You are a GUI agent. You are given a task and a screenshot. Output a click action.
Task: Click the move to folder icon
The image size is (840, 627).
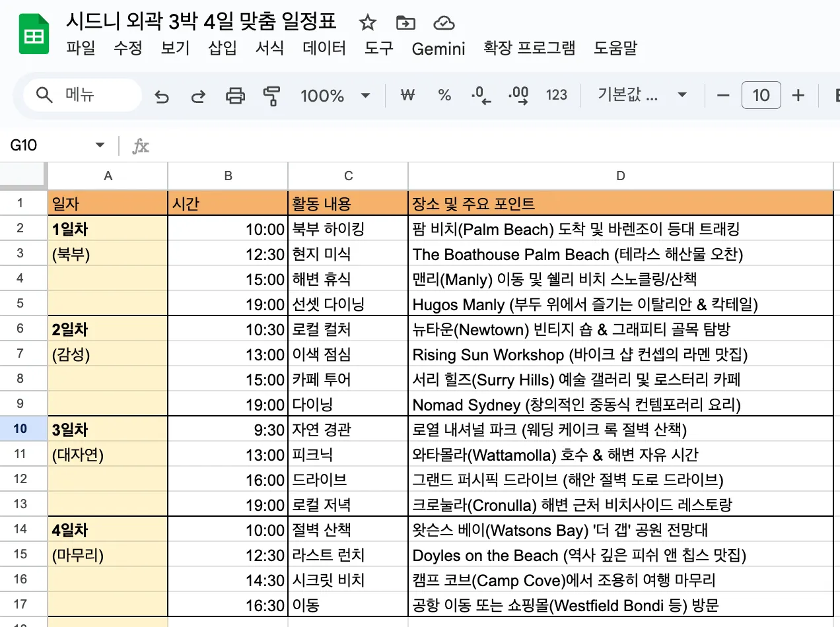(x=405, y=23)
